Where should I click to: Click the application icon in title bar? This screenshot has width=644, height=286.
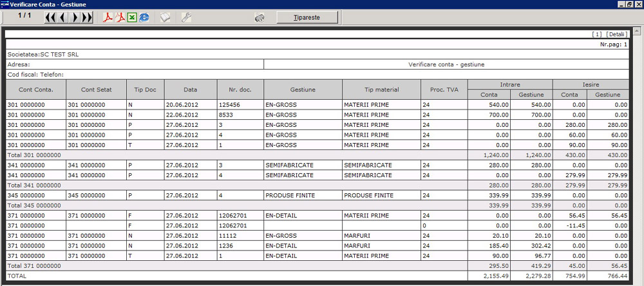click(x=5, y=4)
